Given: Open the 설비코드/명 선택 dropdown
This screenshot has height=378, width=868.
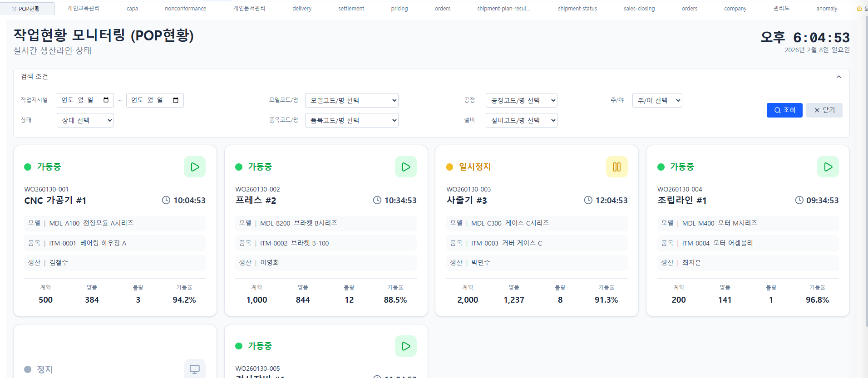Looking at the screenshot, I should pyautogui.click(x=521, y=120).
